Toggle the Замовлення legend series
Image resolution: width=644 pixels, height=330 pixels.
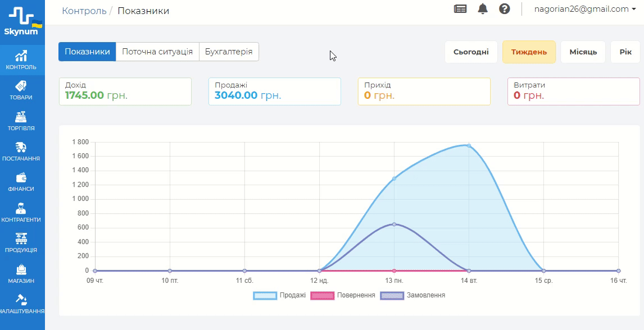[x=413, y=295]
